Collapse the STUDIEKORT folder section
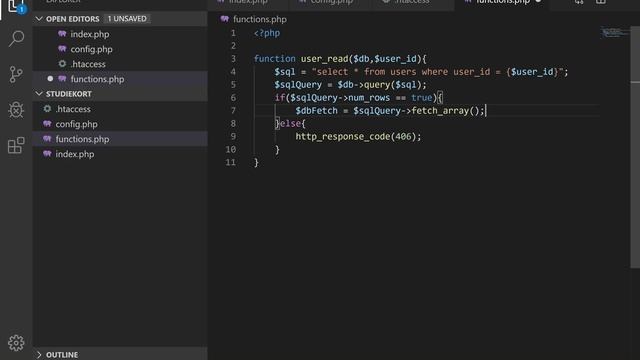The width and height of the screenshot is (640, 360). pos(39,94)
